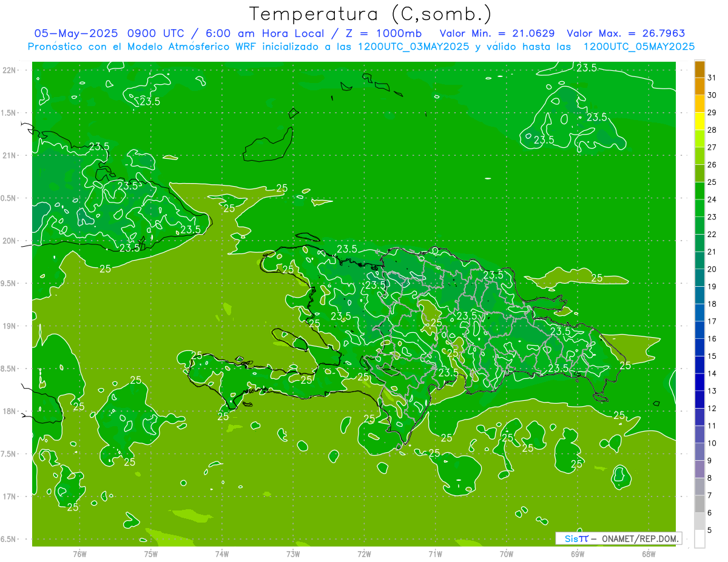Click initialization time '1200UTC_03MAY2025'
Viewport: 728px width, 562px height.
tap(414, 46)
